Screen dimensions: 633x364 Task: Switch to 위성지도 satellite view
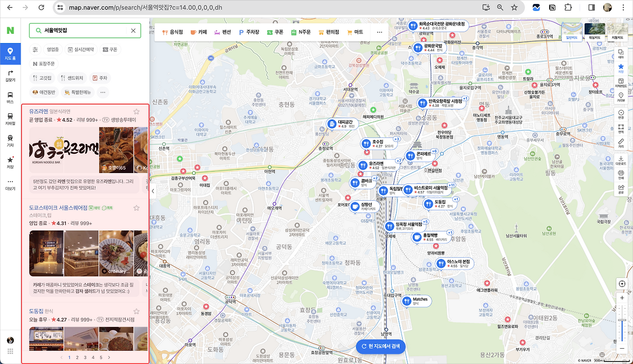click(x=594, y=31)
